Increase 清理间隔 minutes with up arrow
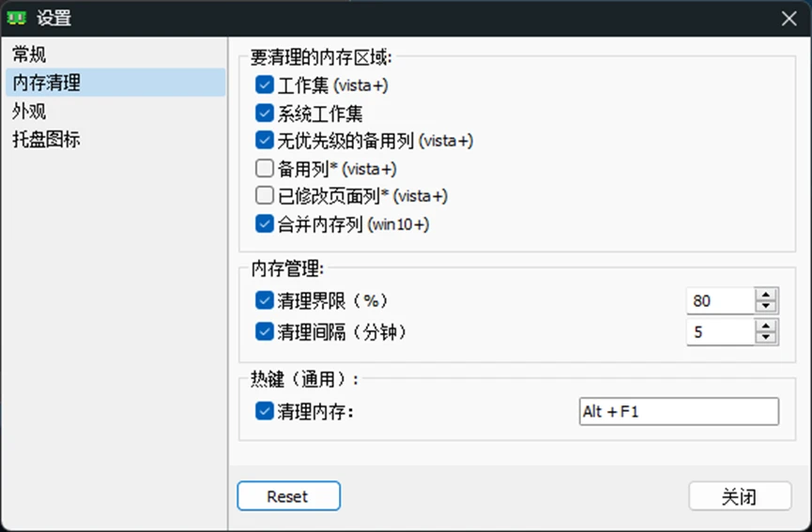 tap(766, 326)
